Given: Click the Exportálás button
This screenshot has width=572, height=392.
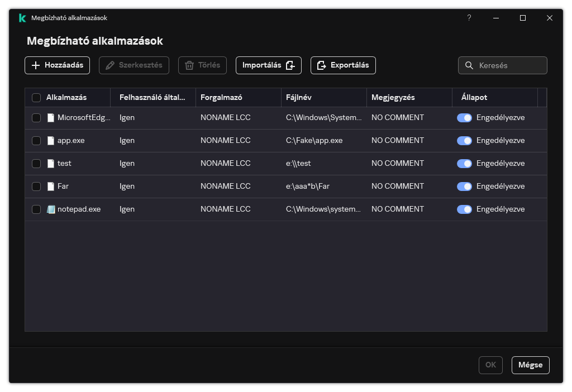Looking at the screenshot, I should point(343,65).
